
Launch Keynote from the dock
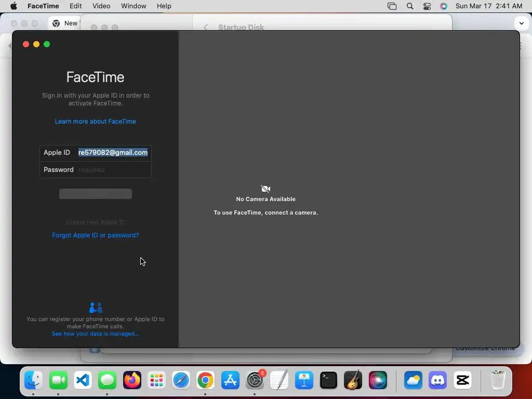[304, 380]
